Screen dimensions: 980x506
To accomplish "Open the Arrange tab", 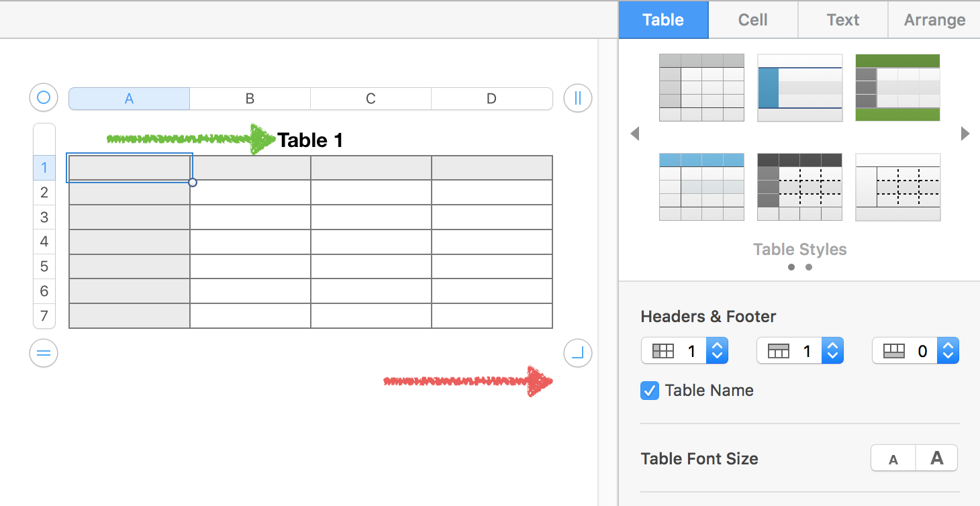I will point(934,20).
